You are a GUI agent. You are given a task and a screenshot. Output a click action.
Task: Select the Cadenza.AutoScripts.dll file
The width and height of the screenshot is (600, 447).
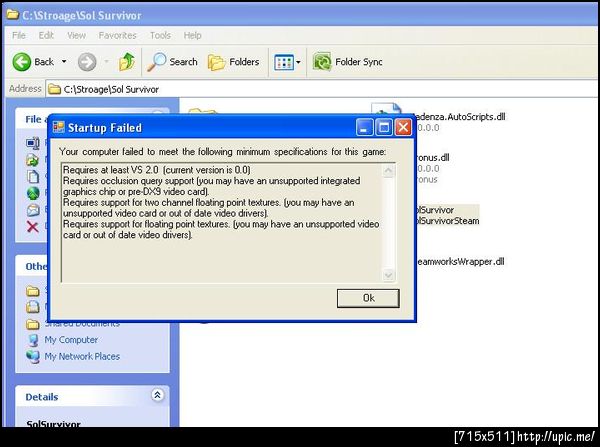point(460,117)
